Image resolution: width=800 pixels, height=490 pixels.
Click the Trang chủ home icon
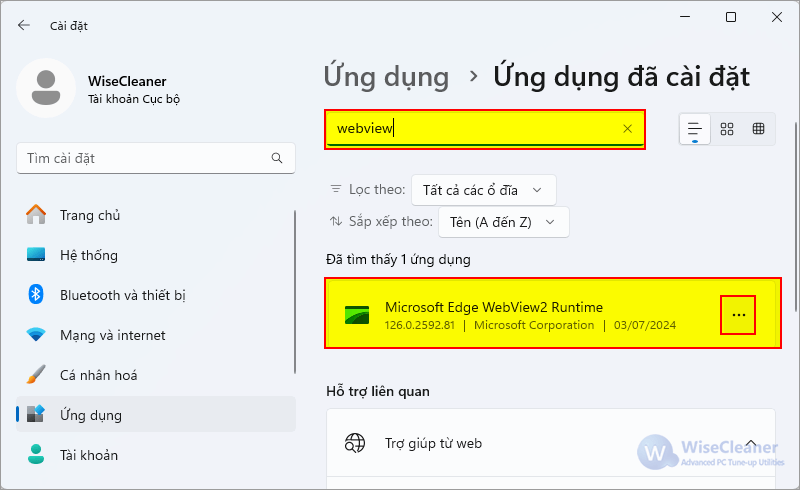(36, 214)
